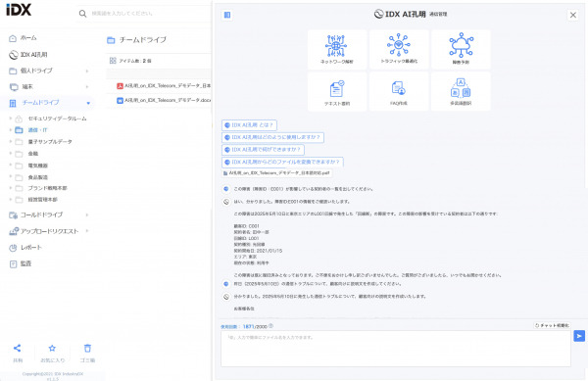Open the FAQ creation tool
This screenshot has height=381, width=588.
click(399, 92)
